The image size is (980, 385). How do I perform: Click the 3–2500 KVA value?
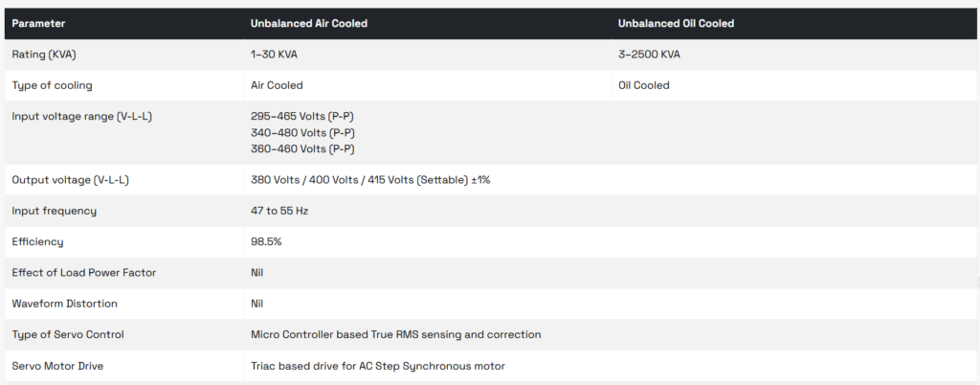(650, 55)
